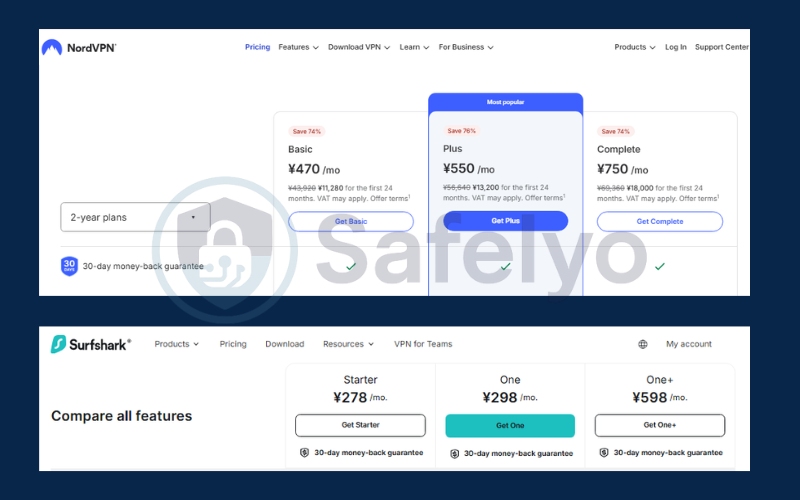The height and width of the screenshot is (500, 800).
Task: Click the Get Starter button
Action: tap(360, 425)
